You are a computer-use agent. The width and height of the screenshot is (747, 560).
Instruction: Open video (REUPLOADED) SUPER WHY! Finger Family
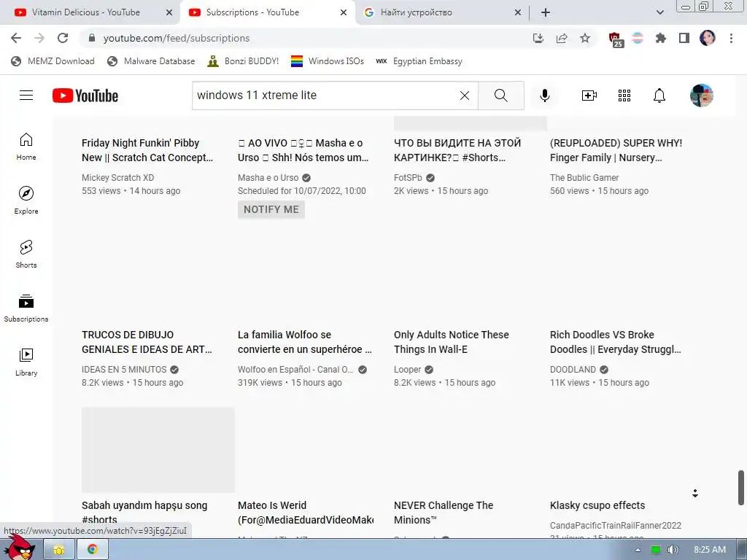click(616, 150)
